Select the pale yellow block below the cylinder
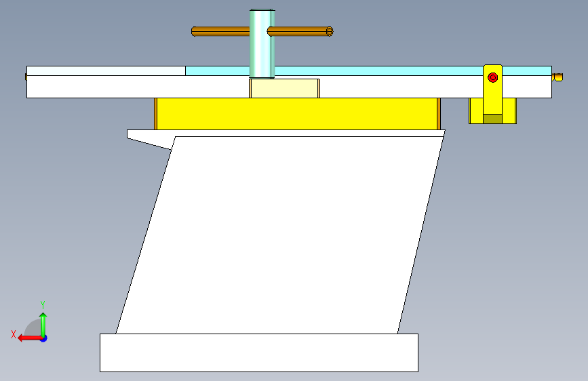This screenshot has width=588, height=381. coord(284,89)
